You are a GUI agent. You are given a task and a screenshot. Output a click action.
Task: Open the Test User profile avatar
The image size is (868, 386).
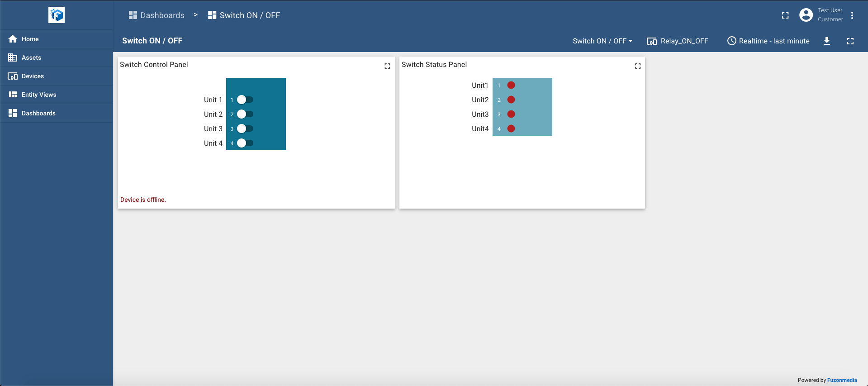click(806, 15)
